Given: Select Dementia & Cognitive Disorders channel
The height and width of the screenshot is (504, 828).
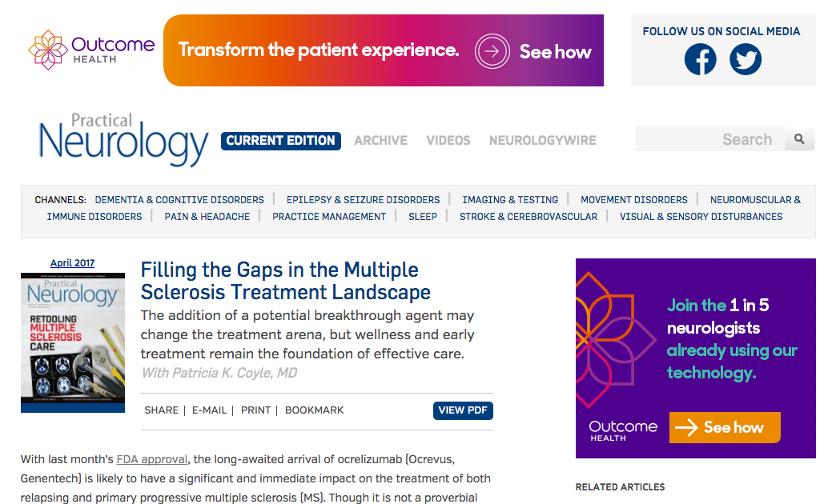Looking at the screenshot, I should coord(179,200).
